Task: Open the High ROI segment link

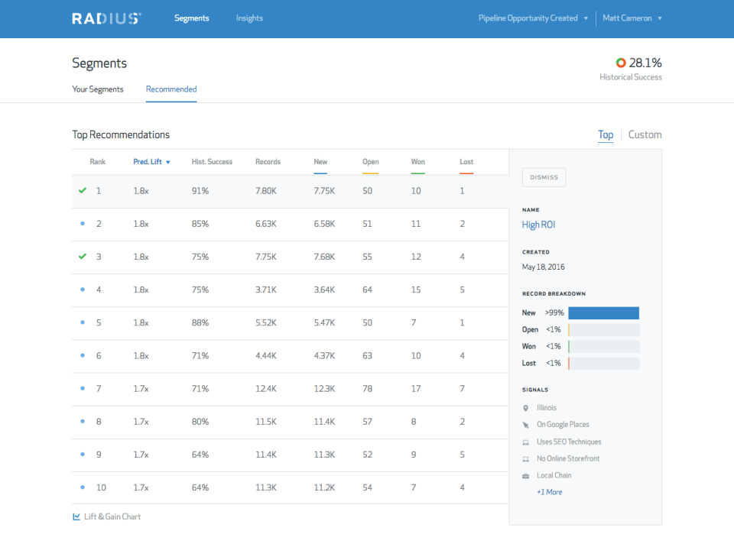Action: point(538,226)
